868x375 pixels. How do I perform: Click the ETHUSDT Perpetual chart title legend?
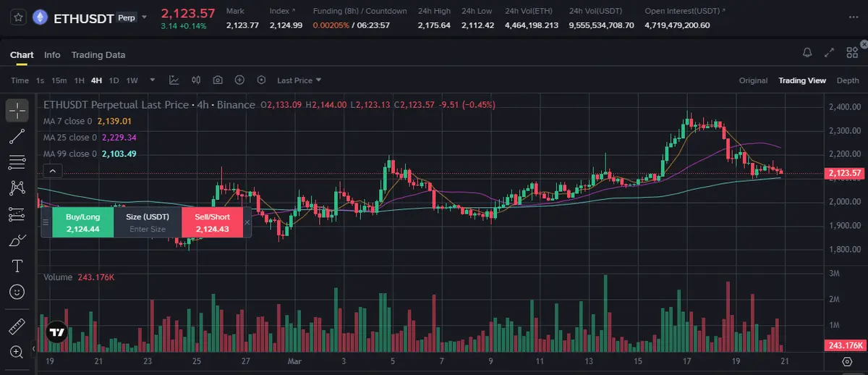click(149, 105)
